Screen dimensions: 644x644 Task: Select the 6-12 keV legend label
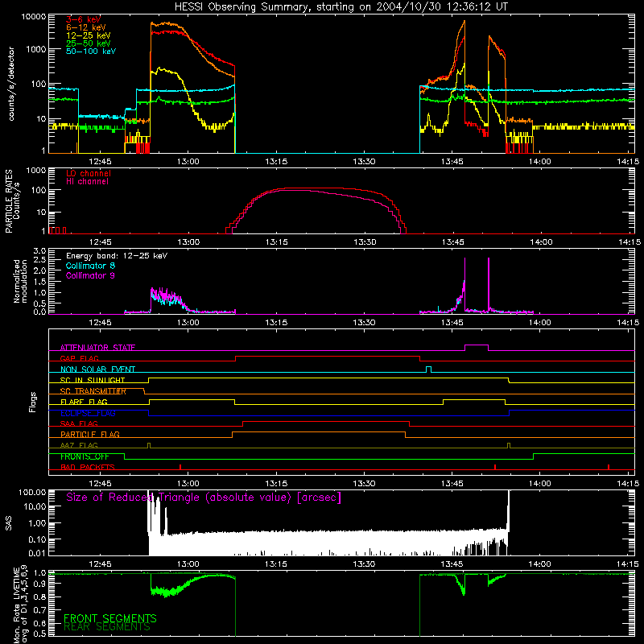85,27
